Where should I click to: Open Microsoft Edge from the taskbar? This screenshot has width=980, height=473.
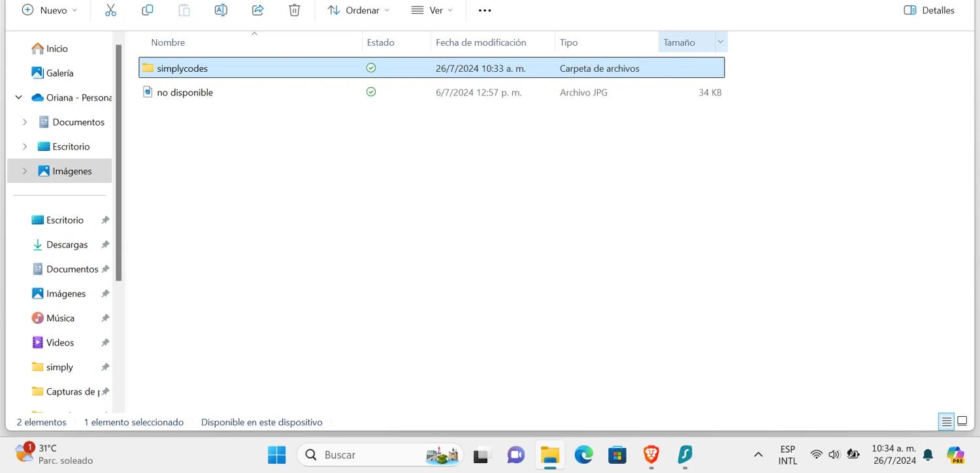click(583, 455)
